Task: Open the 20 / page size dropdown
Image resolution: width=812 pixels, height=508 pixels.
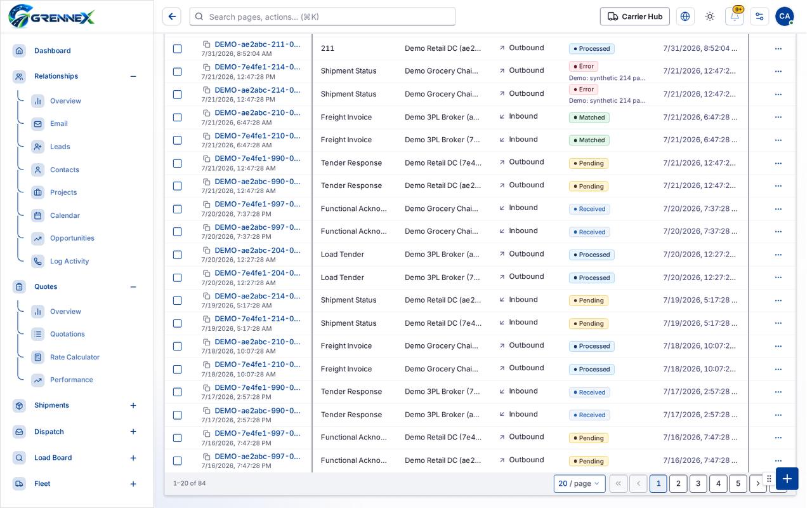Action: click(x=579, y=484)
